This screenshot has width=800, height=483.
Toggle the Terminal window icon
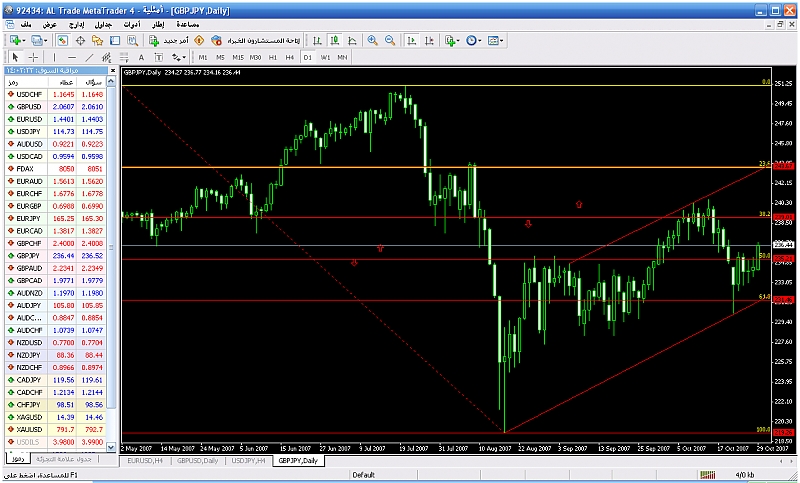coord(115,40)
